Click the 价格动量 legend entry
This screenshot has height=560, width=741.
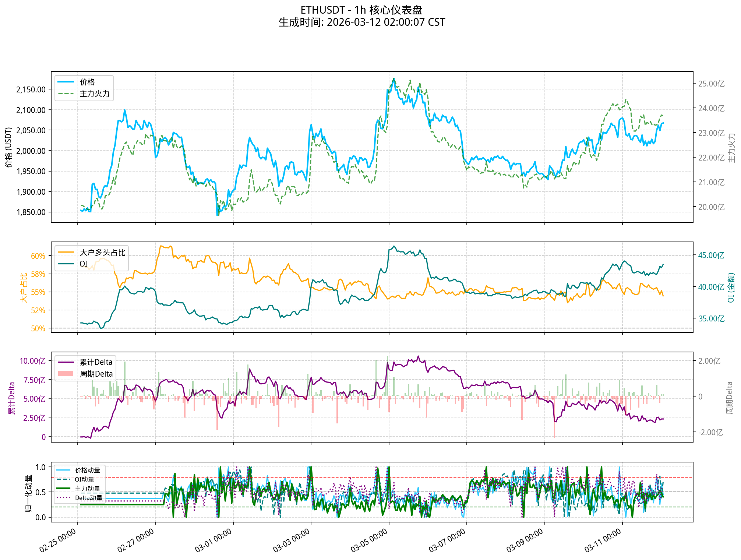[x=87, y=470]
